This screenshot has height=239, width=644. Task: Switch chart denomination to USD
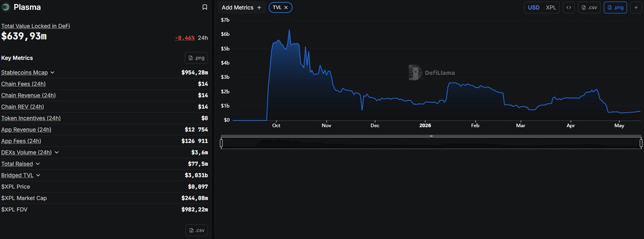point(533,8)
